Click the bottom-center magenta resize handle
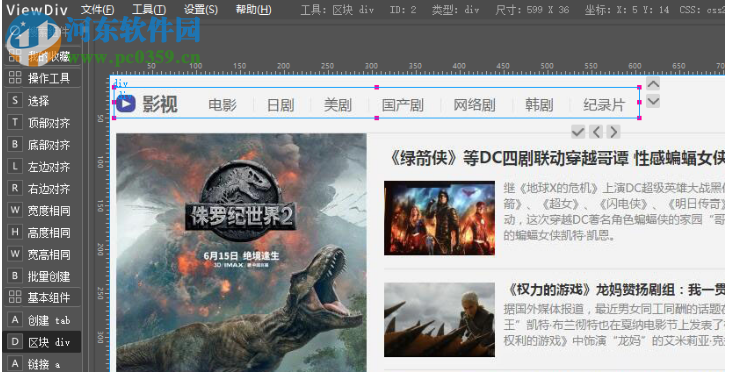 tap(377, 118)
